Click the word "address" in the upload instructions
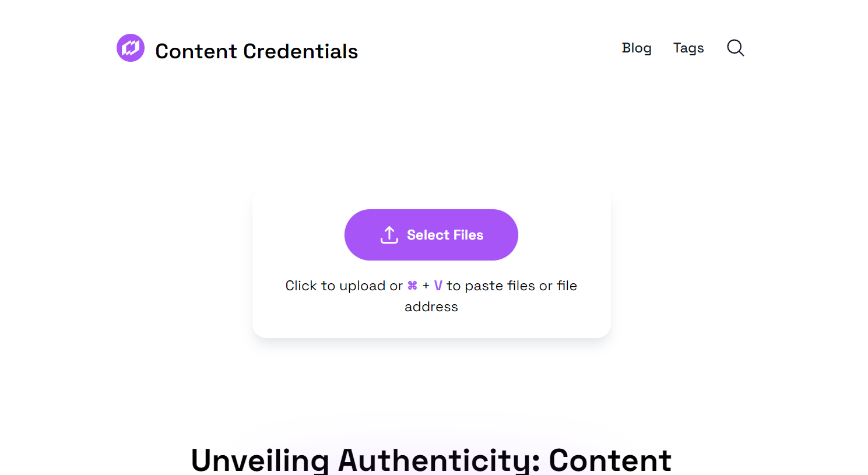 pos(431,307)
